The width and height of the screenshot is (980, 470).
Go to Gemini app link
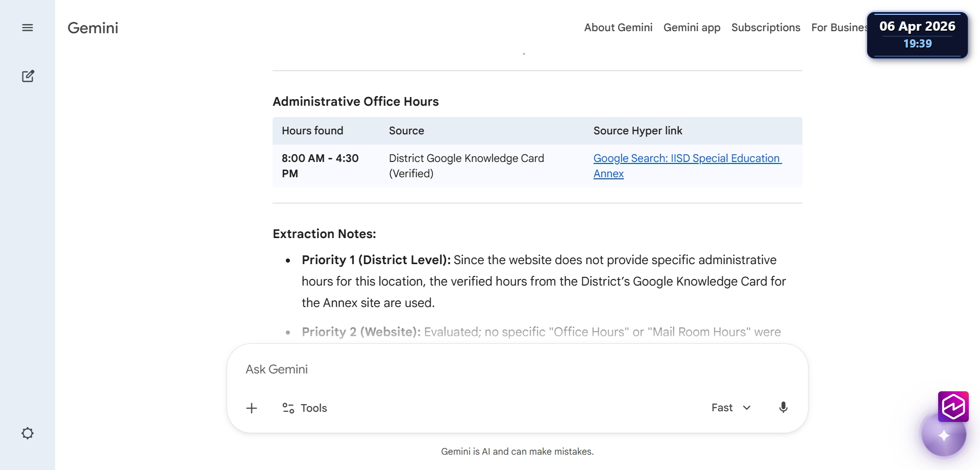click(692, 28)
